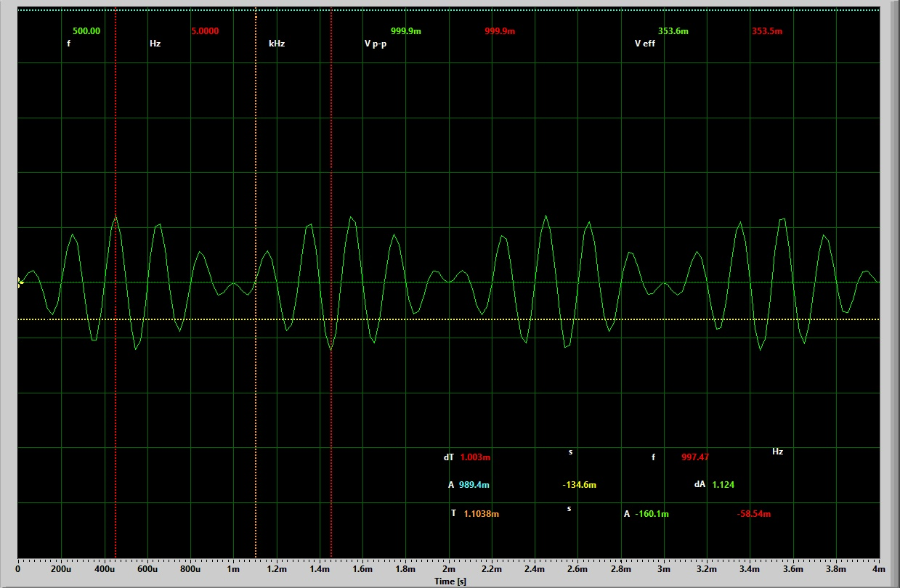Click the 3.2m time axis tick label
The height and width of the screenshot is (588, 900).
click(708, 571)
